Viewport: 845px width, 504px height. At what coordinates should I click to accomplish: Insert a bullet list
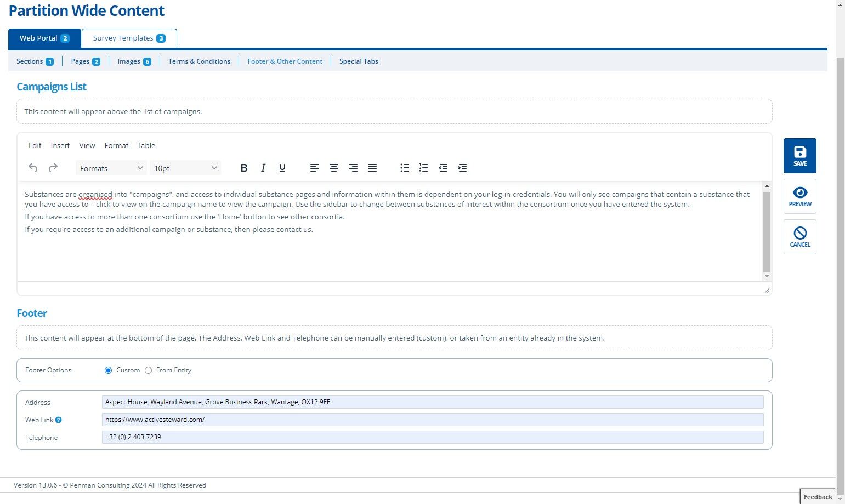click(405, 168)
